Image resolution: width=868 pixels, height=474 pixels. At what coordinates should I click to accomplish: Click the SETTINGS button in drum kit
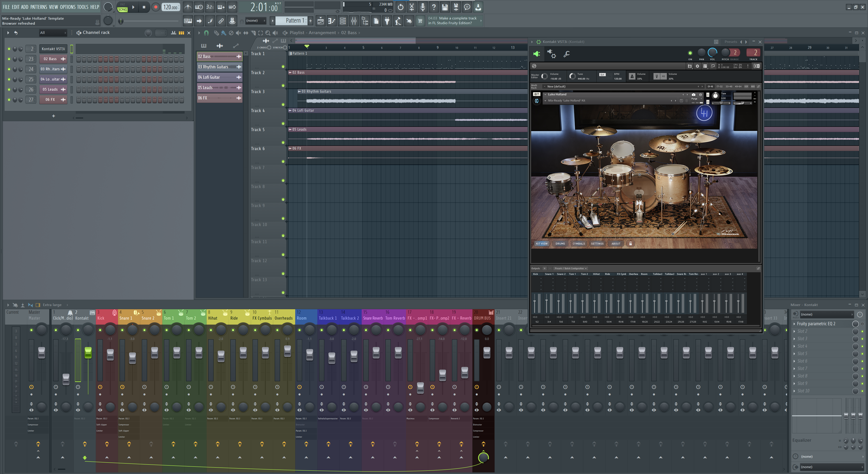[597, 244]
